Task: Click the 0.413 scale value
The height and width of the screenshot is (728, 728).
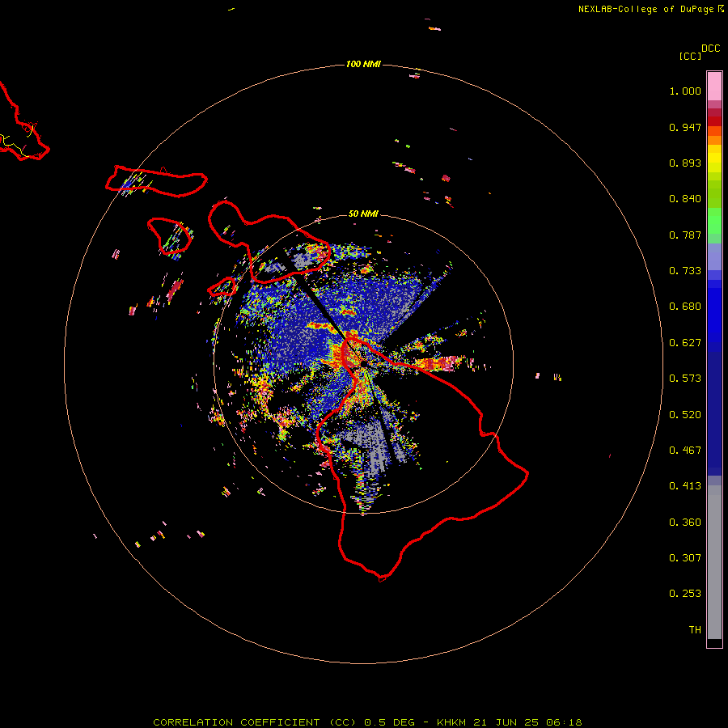Action: [685, 486]
